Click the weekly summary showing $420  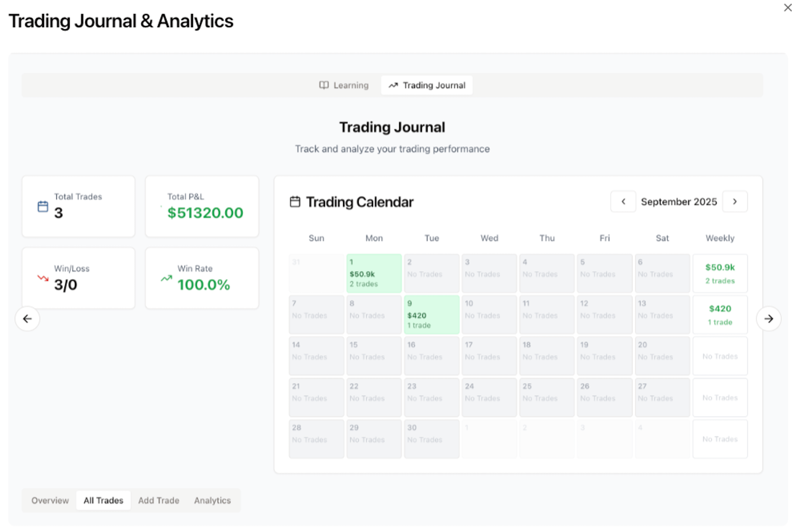pos(720,315)
